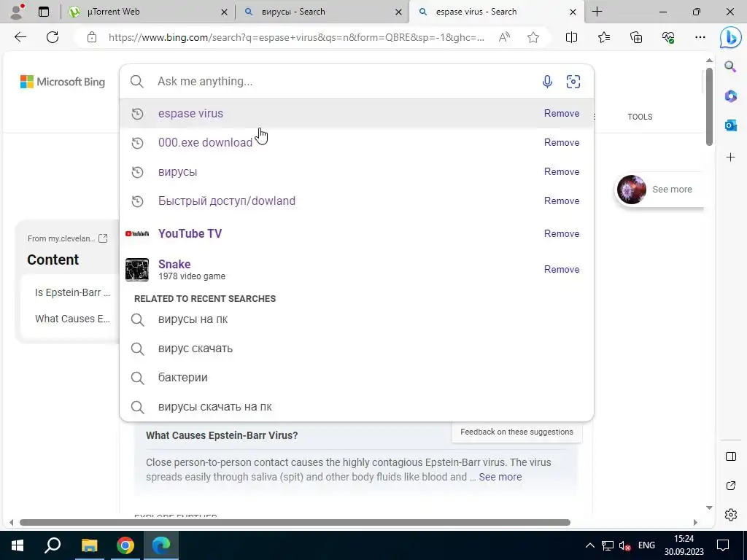Open Outlook in the sidebar
Viewport: 747px width, 560px height.
(730, 125)
